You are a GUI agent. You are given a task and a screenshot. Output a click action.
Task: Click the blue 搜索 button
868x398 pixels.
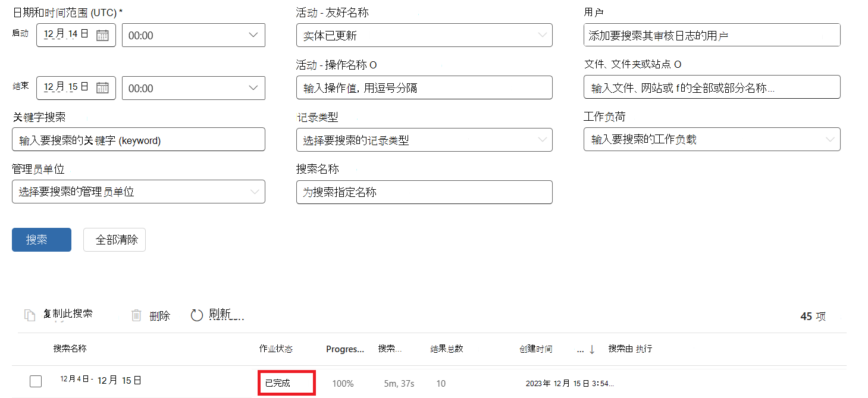(42, 240)
